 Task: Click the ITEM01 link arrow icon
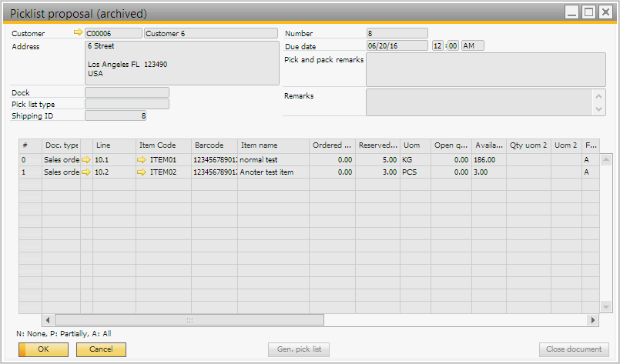(142, 159)
